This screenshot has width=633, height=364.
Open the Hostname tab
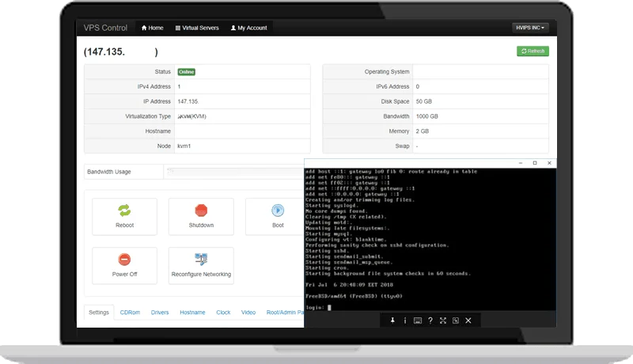click(192, 313)
